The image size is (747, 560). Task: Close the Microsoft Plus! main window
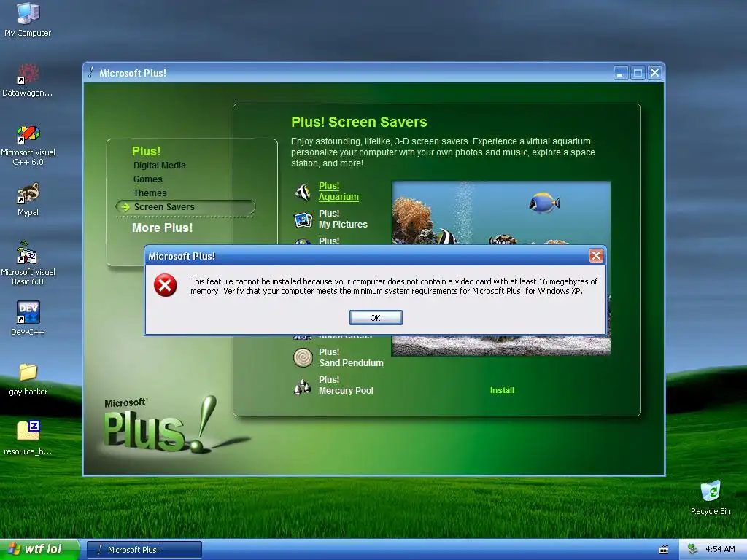654,73
